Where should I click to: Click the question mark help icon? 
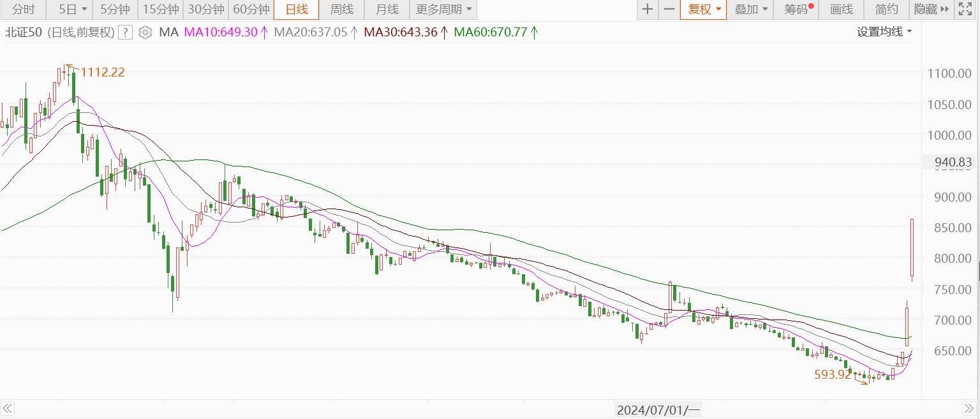click(x=126, y=32)
